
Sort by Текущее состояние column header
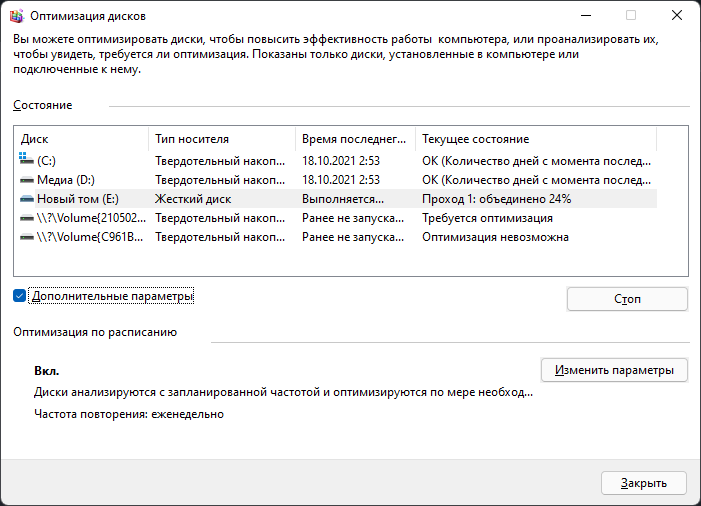pyautogui.click(x=536, y=139)
